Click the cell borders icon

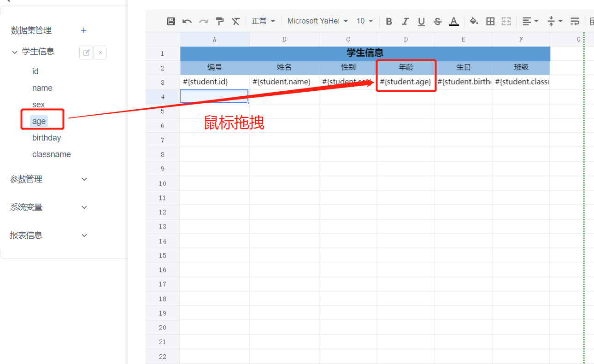[x=490, y=21]
